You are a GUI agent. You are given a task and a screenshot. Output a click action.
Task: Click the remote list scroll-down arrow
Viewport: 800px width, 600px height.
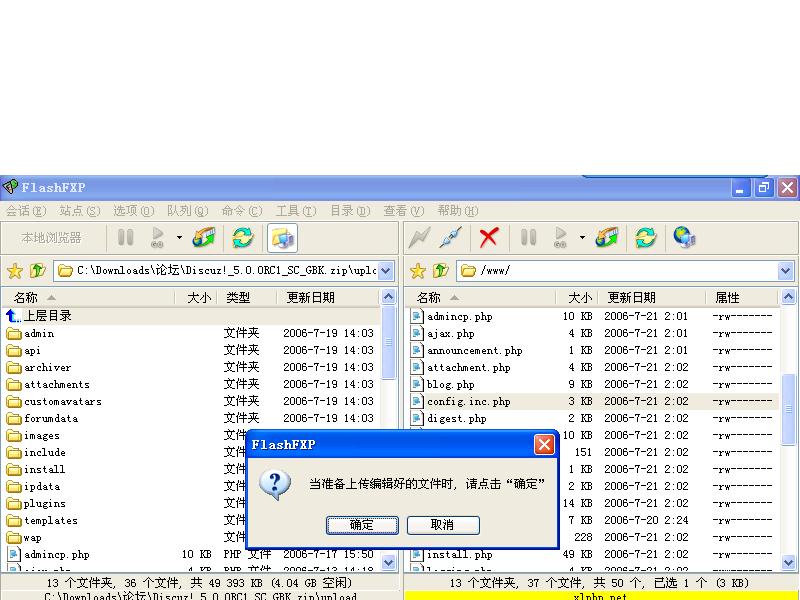[x=788, y=562]
